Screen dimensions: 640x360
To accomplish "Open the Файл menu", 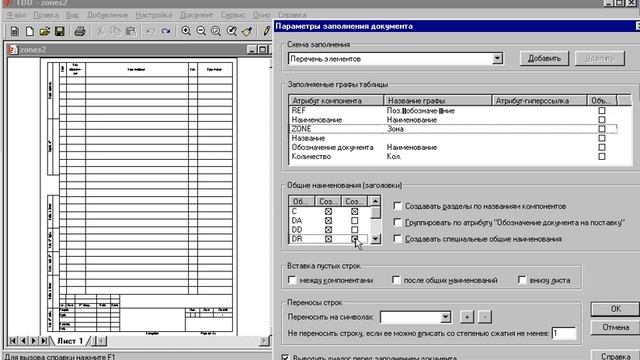I will pyautogui.click(x=16, y=15).
